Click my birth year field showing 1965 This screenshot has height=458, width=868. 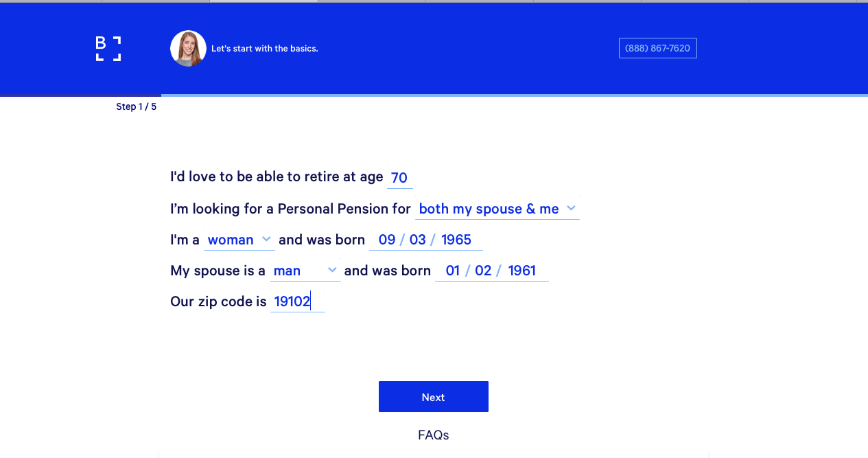click(456, 240)
